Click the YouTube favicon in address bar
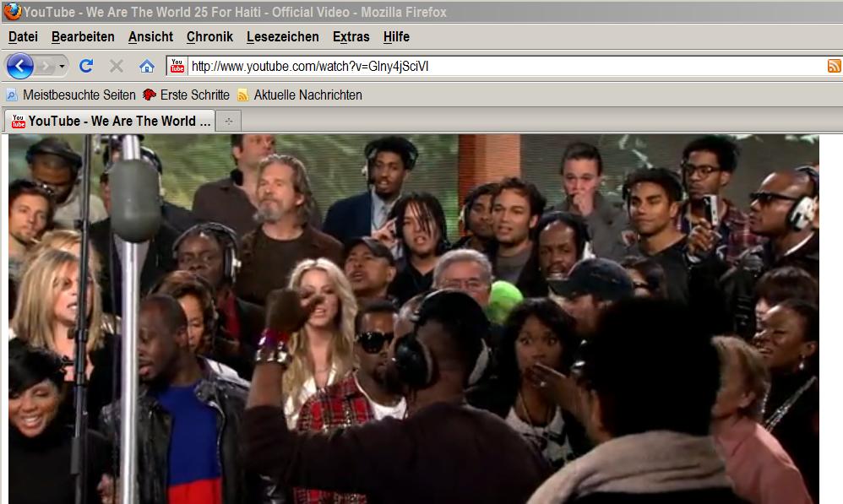843x504 pixels. [177, 66]
